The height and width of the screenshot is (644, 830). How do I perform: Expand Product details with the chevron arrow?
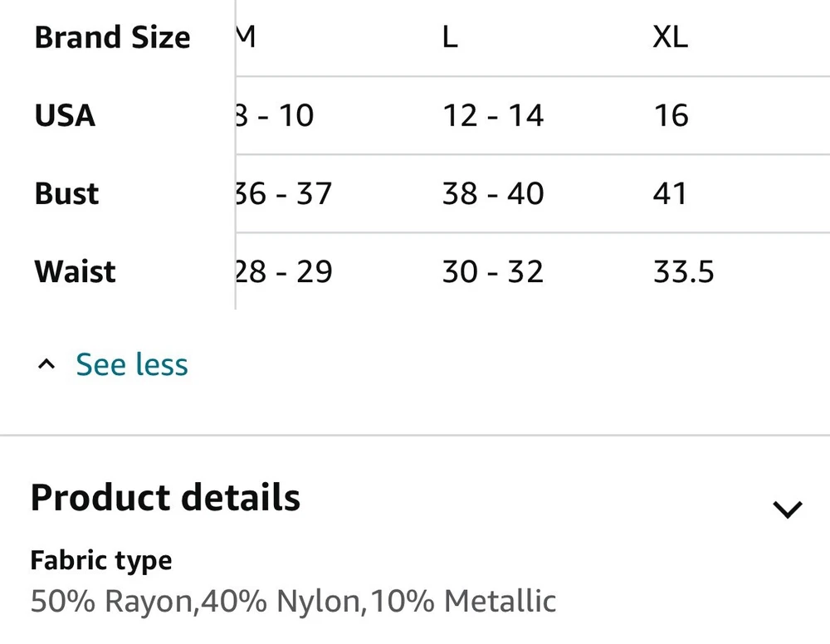click(788, 509)
